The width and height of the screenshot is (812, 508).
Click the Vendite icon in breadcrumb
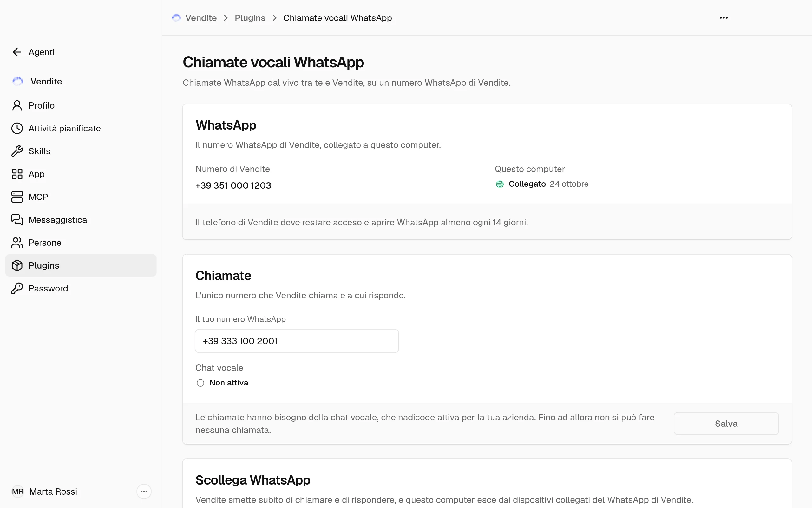point(176,18)
